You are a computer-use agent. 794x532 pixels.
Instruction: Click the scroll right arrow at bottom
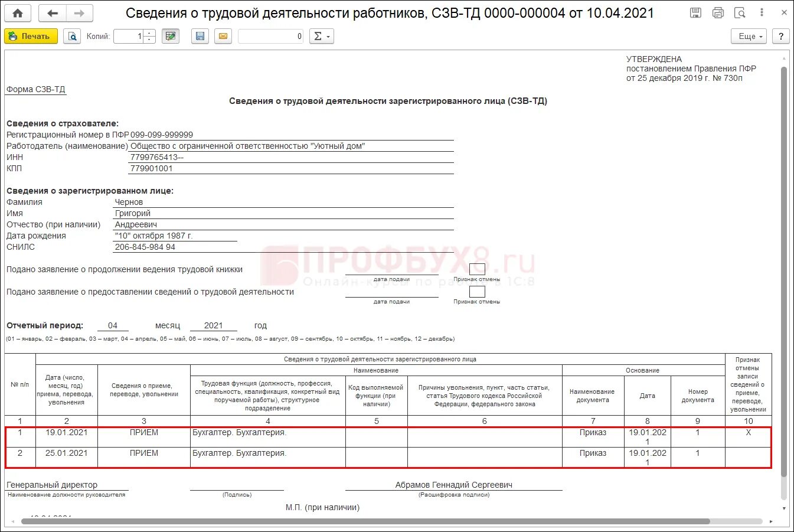771,521
